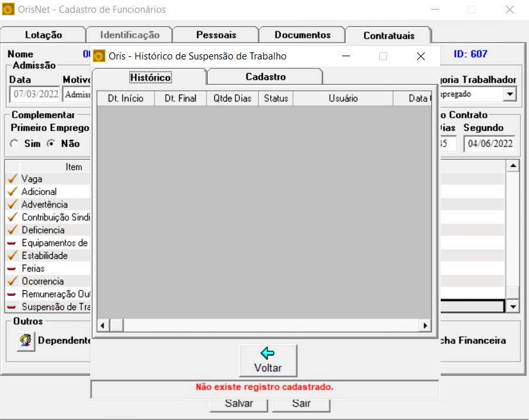Image resolution: width=529 pixels, height=420 pixels.
Task: Click the item list scroll down arrow
Action: click(x=512, y=307)
